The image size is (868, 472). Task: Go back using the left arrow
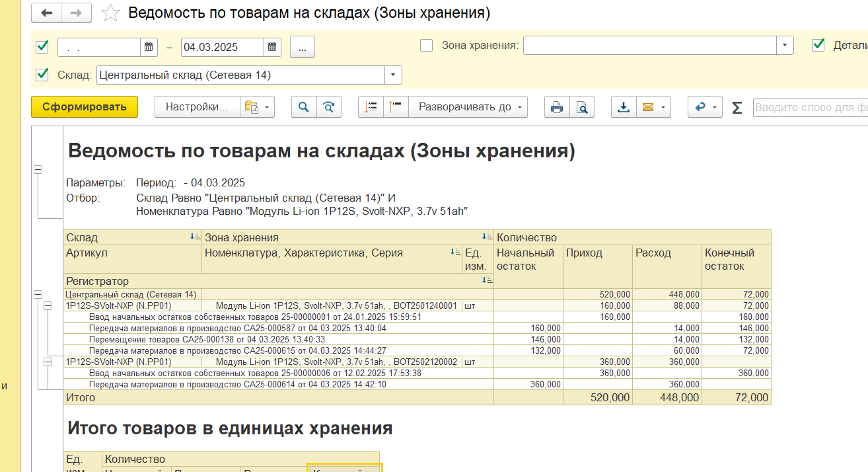pos(46,13)
